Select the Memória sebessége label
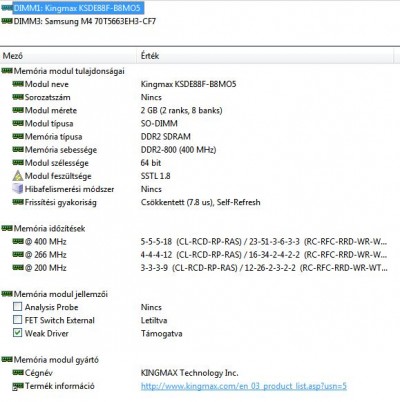Screen dimensions: 400x402 coord(61,150)
